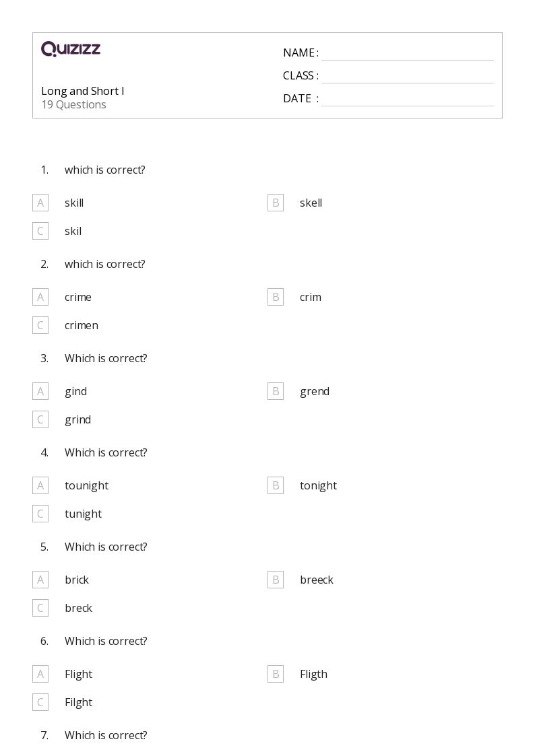The width and height of the screenshot is (535, 756).
Task: Check option B box for 'breeck'
Action: (276, 580)
